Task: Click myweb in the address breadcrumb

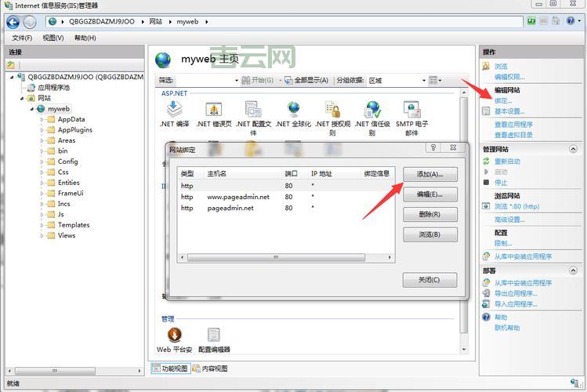Action: point(187,22)
